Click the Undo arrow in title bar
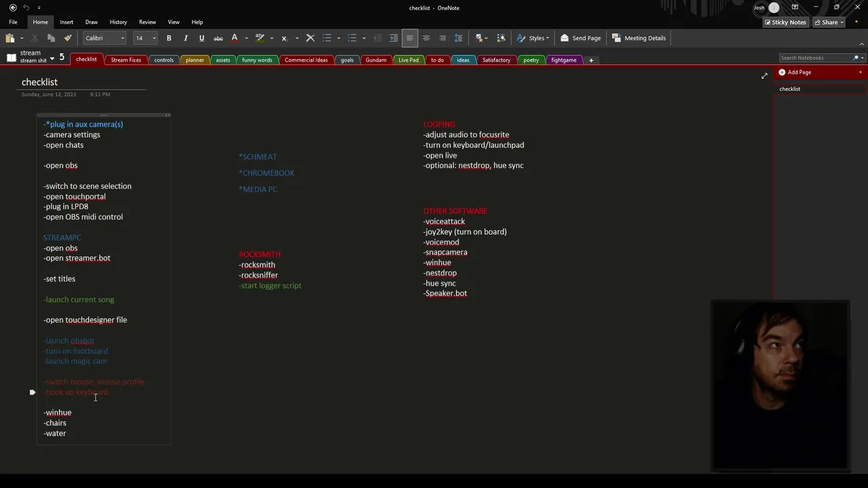 click(26, 7)
